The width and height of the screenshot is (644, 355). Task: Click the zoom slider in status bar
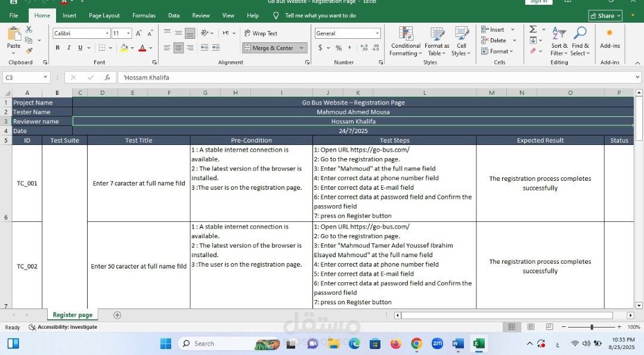point(592,327)
